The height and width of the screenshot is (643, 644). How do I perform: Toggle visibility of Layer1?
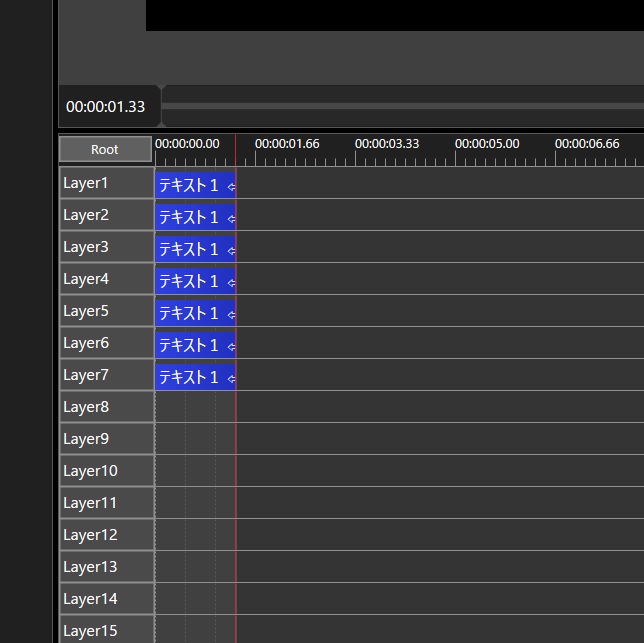pos(106,183)
